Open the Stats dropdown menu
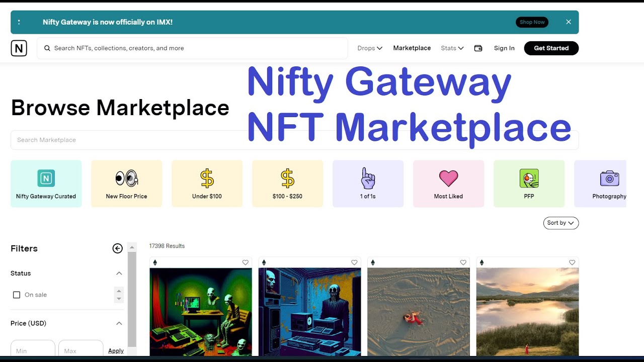 click(452, 48)
